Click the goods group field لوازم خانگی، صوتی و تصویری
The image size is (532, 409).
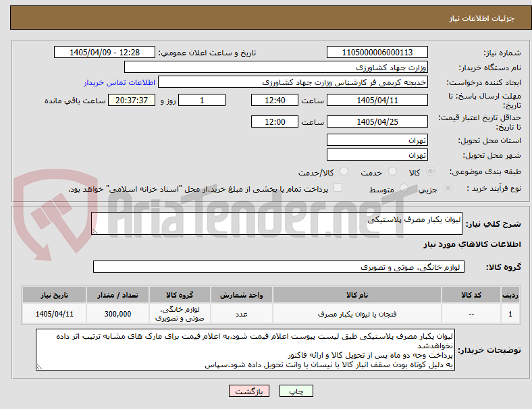click(279, 267)
